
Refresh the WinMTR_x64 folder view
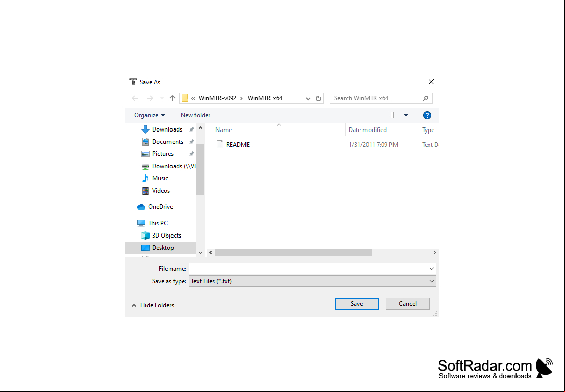pyautogui.click(x=318, y=98)
